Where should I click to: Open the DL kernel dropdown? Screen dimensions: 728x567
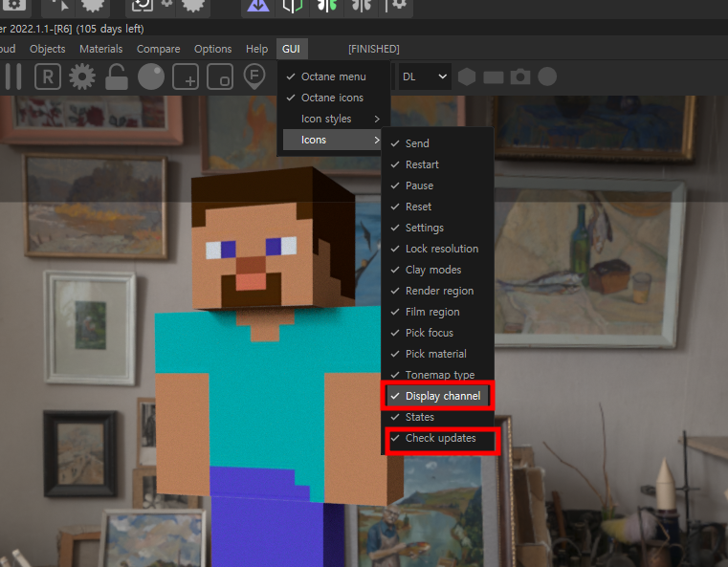[425, 76]
